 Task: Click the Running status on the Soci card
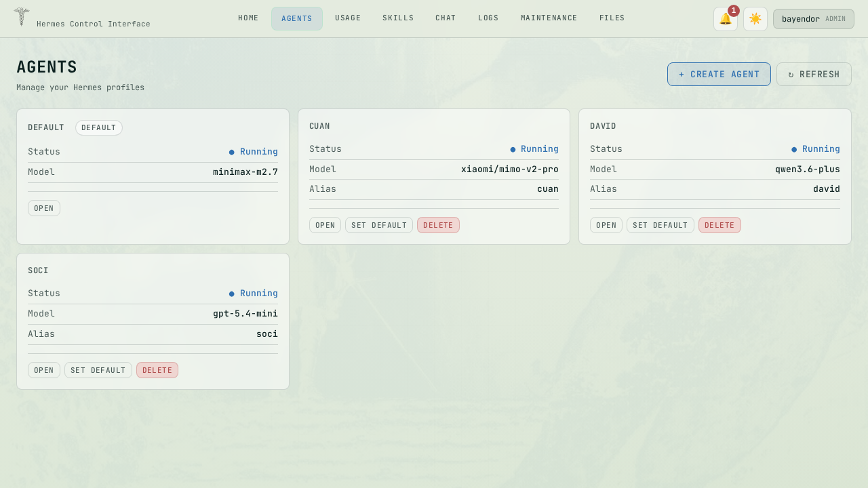(254, 293)
